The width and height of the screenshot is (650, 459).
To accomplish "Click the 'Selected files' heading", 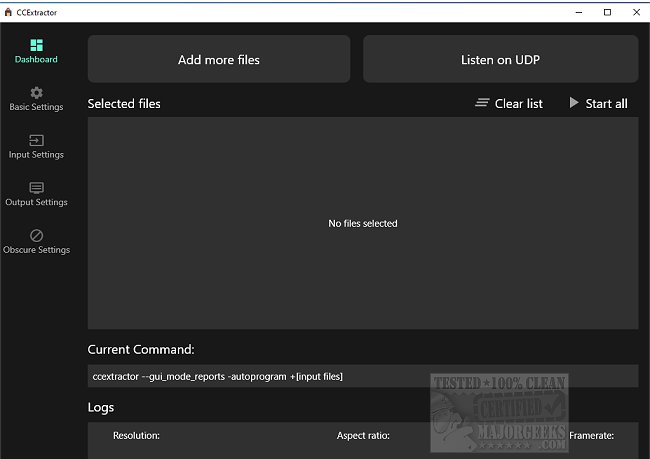I will click(x=124, y=104).
